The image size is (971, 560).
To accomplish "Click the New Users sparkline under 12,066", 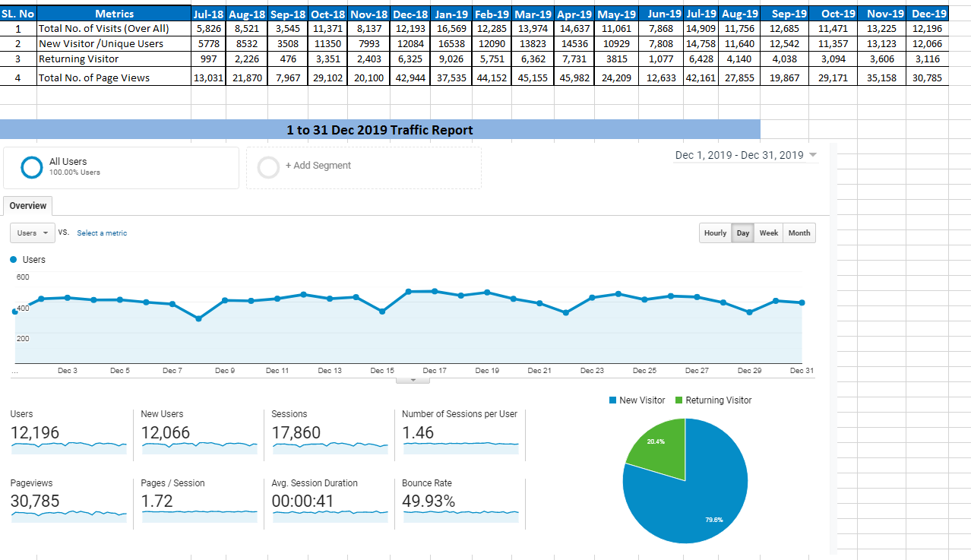I will [200, 448].
